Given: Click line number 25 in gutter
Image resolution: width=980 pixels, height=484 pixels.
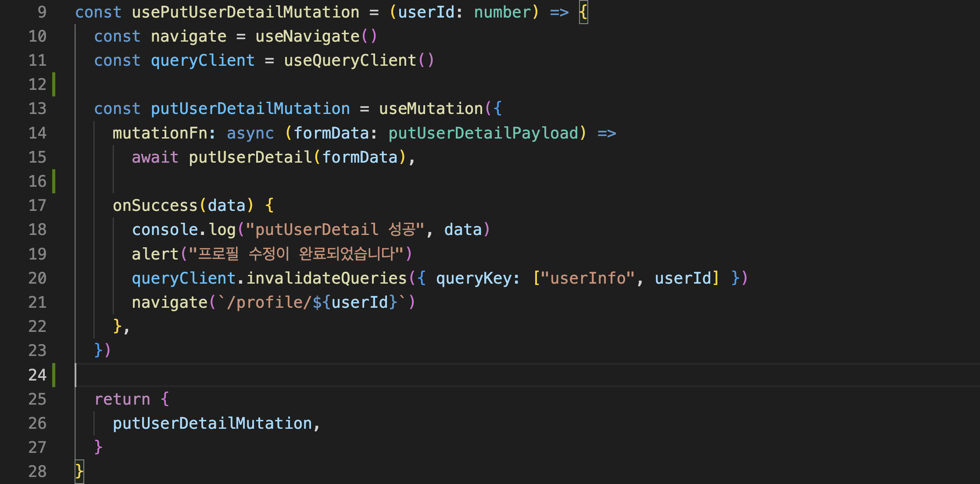Looking at the screenshot, I should pos(37,399).
